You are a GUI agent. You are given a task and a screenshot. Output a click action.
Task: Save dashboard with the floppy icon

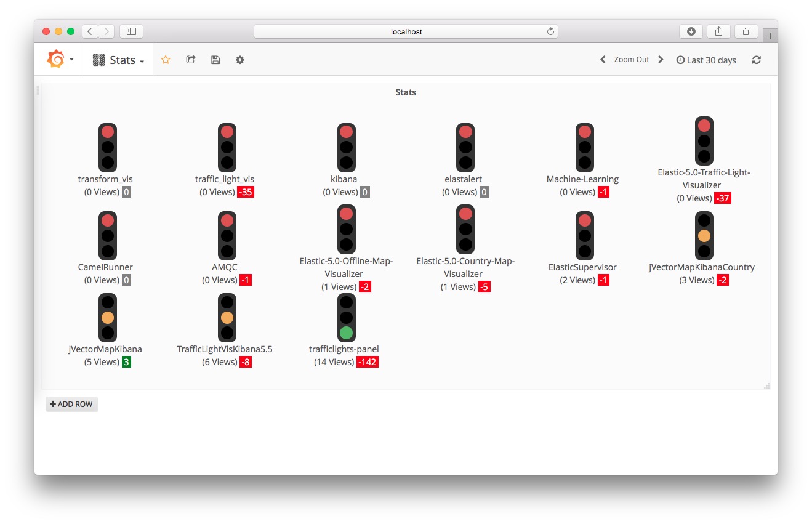coord(215,60)
